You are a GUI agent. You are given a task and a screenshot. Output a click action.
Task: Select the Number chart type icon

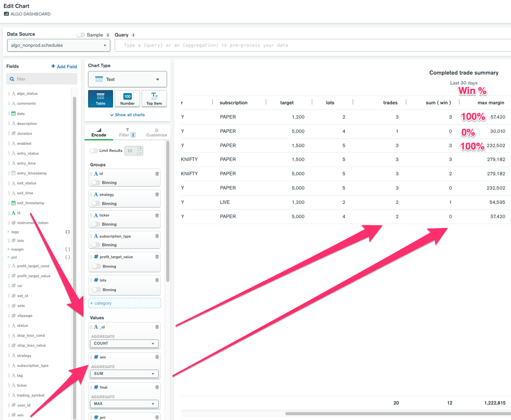[x=127, y=98]
